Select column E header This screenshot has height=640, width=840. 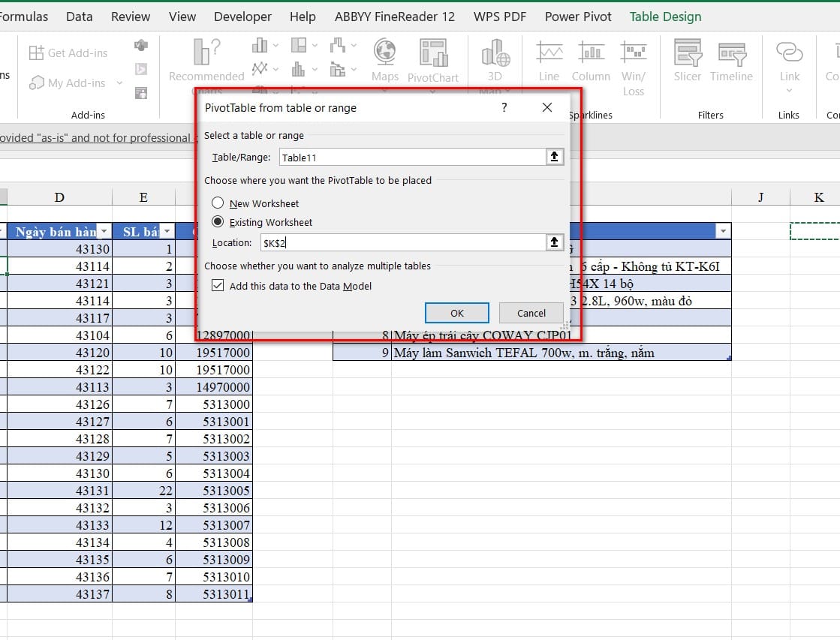click(x=143, y=197)
